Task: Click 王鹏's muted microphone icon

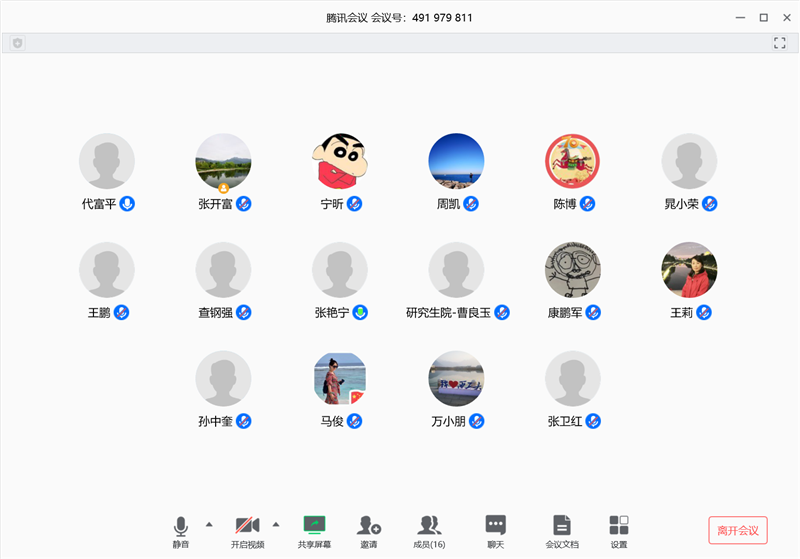Action: click(x=121, y=313)
